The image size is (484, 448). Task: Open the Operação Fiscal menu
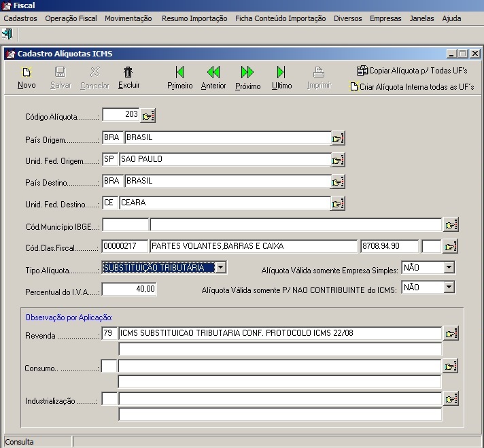click(x=71, y=18)
